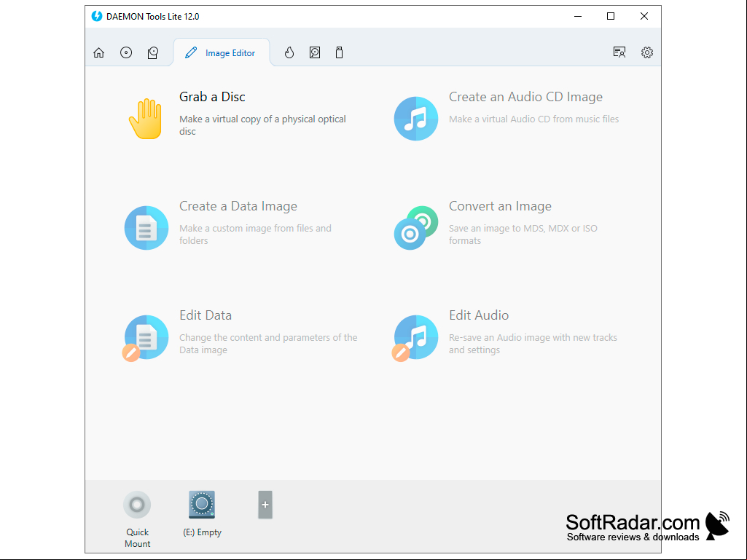Image resolution: width=747 pixels, height=560 pixels.
Task: Click the '(E:) Empty' label
Action: coord(202,532)
